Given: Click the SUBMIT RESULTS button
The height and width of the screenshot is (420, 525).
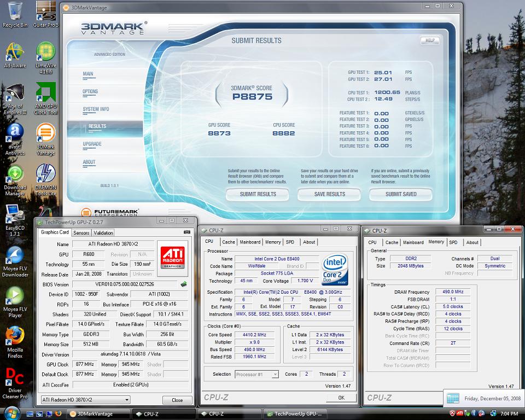Looking at the screenshot, I should pyautogui.click(x=258, y=194).
